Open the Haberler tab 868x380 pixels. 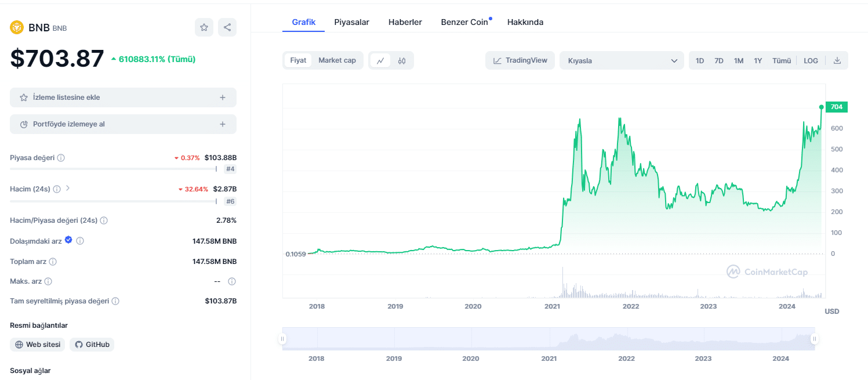(x=405, y=22)
